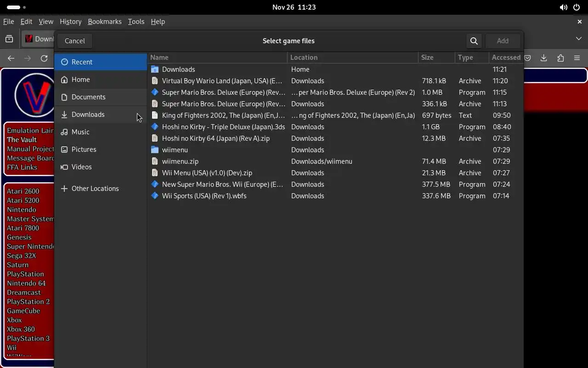Open the system volume icon

[563, 7]
